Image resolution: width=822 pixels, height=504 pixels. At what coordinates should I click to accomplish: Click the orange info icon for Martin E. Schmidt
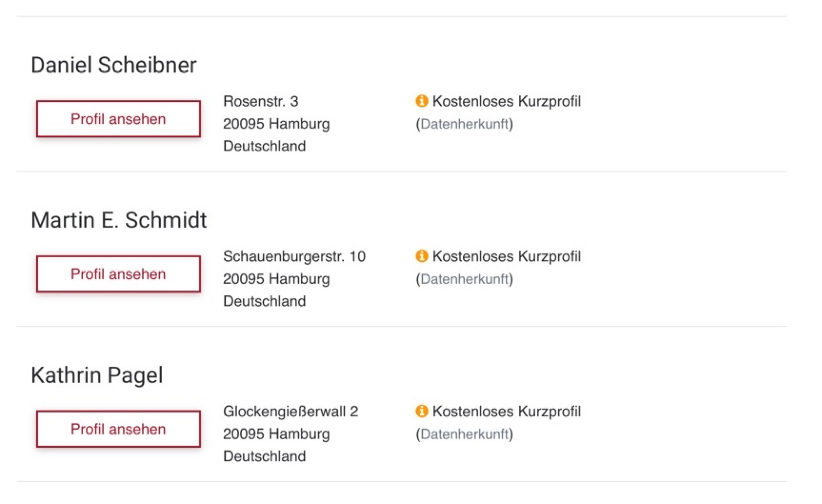coord(422,256)
